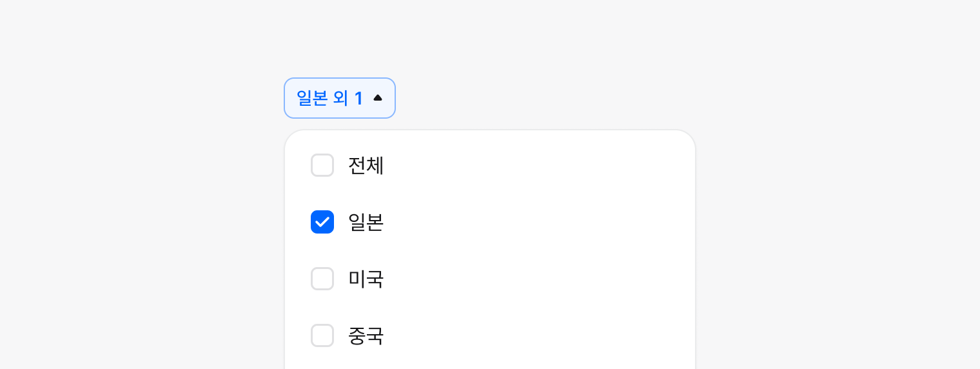
Task: Click the '일본 외' text in the filter button
Action: pyautogui.click(x=322, y=98)
